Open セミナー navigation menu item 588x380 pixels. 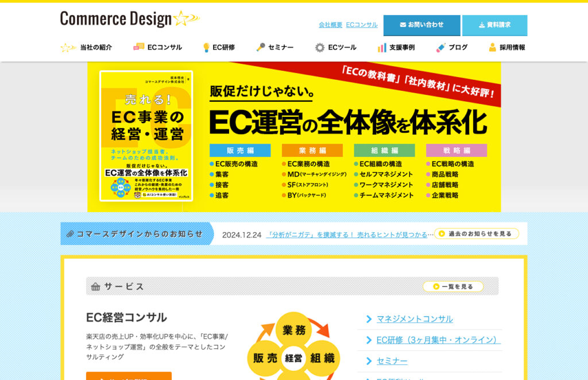(281, 47)
